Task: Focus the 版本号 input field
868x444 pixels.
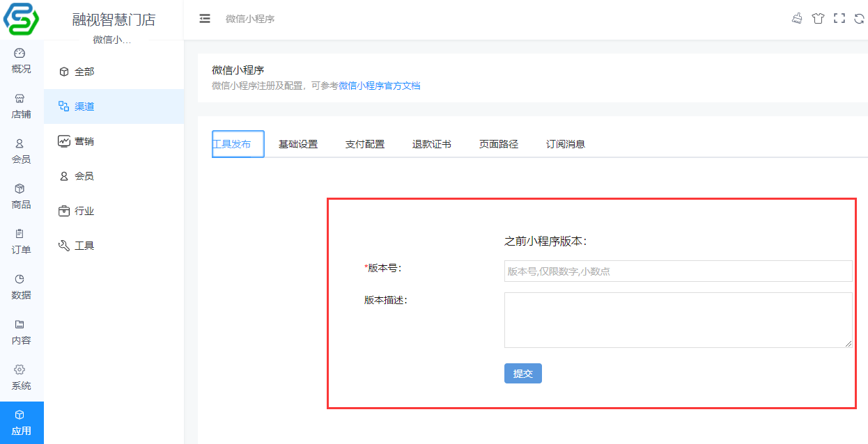Action: pyautogui.click(x=679, y=271)
